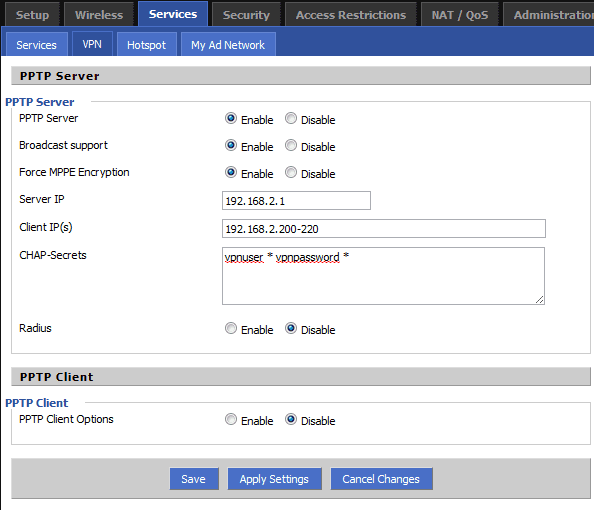Go to Access Restrictions tab
This screenshot has width=594, height=510.
[351, 15]
